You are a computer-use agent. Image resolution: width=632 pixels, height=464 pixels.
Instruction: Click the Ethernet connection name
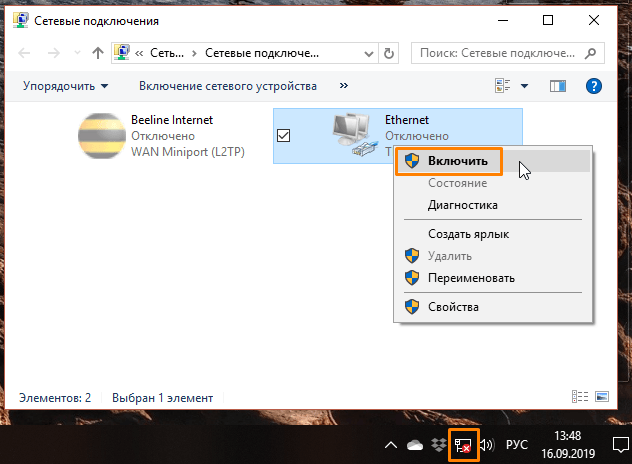point(406,120)
